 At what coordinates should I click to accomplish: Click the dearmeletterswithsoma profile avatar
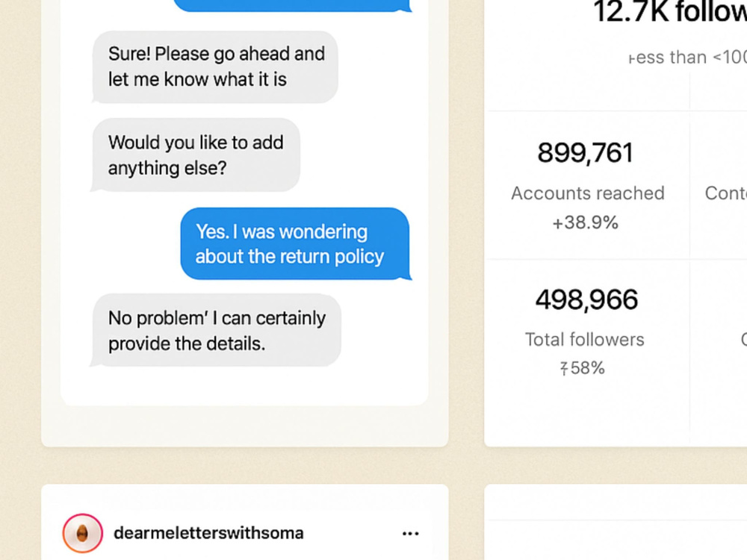click(82, 533)
